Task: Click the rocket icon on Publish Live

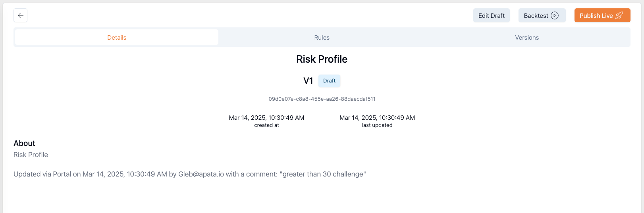Action: pos(619,15)
